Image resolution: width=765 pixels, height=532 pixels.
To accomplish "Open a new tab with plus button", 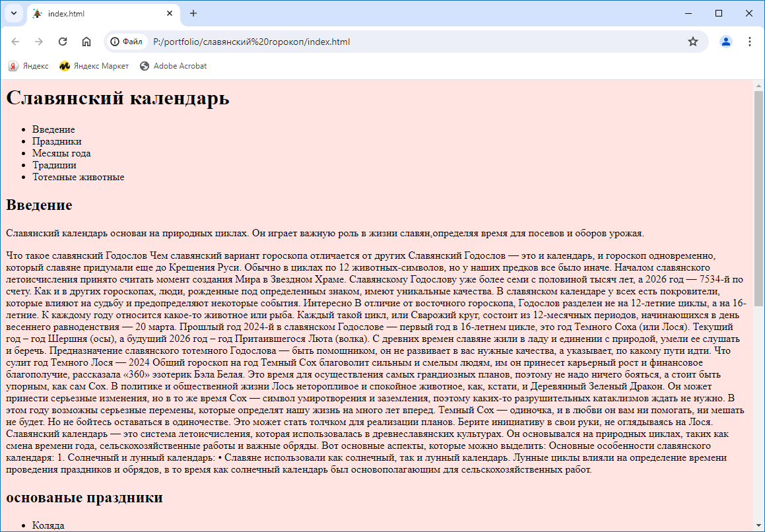I will point(193,13).
